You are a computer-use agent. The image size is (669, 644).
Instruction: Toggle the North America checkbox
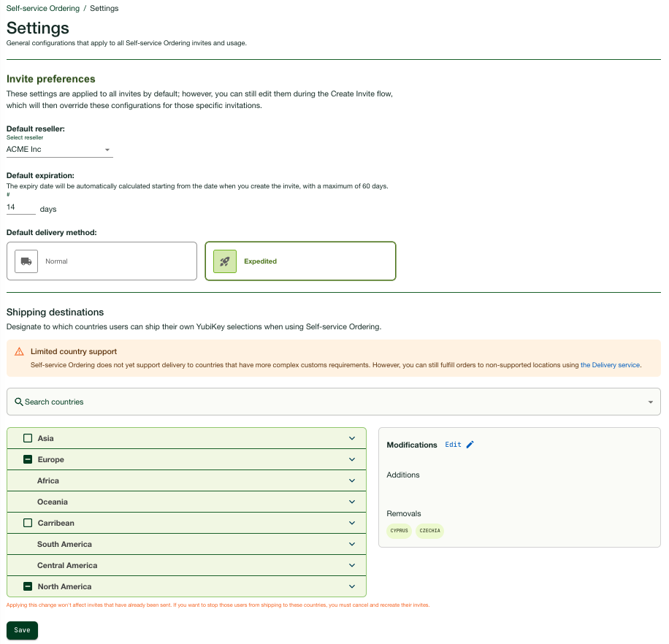28,586
